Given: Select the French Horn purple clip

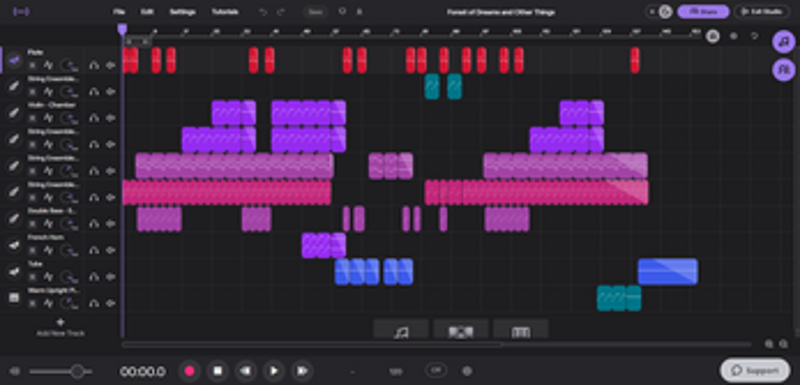Looking at the screenshot, I should coord(323,245).
